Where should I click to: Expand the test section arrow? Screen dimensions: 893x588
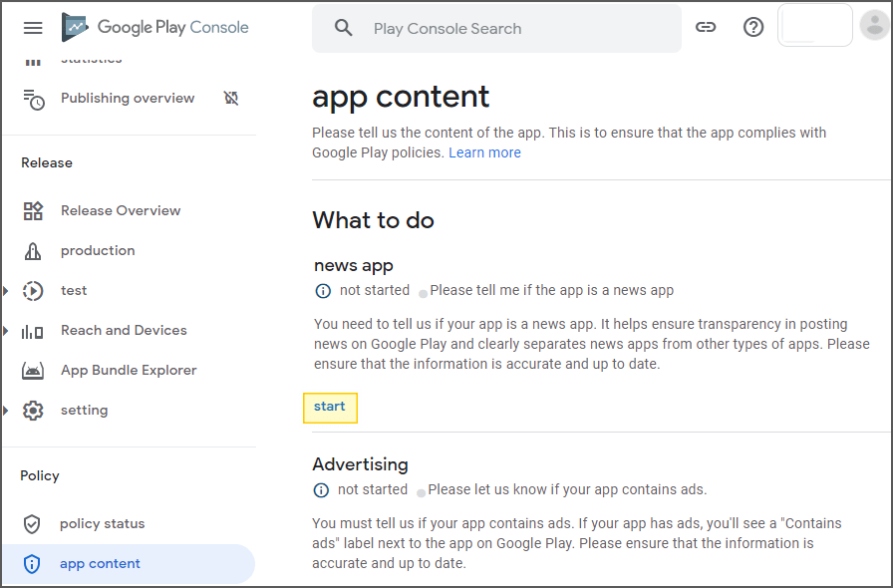click(6, 291)
